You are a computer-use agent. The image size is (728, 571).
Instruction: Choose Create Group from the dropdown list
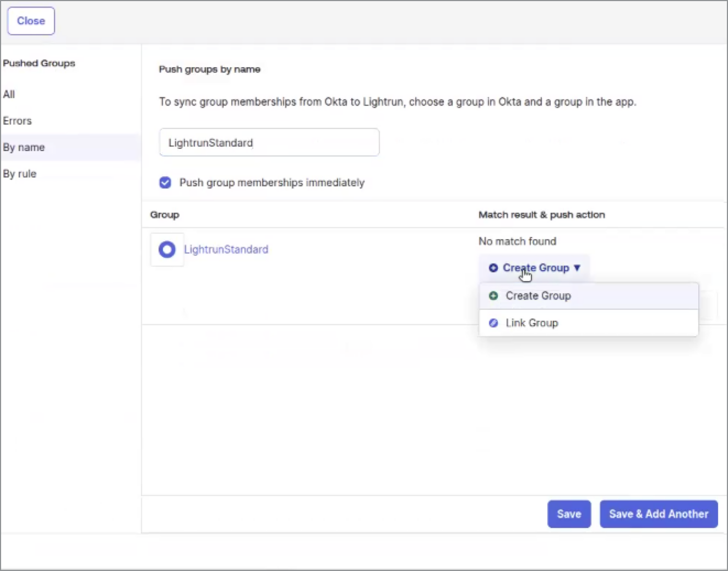[538, 296]
